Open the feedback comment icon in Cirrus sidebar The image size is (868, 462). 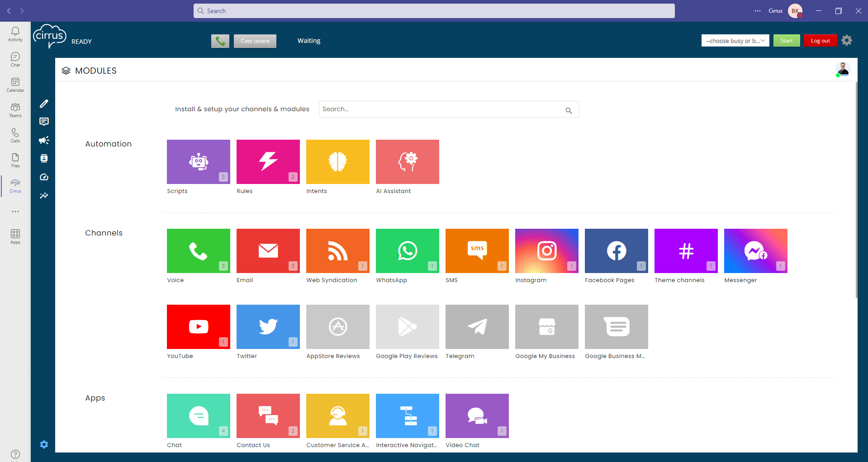point(43,122)
